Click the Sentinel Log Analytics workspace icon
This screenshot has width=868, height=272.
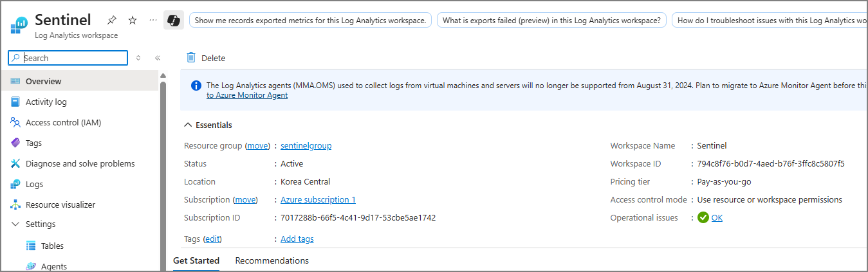[x=19, y=26]
